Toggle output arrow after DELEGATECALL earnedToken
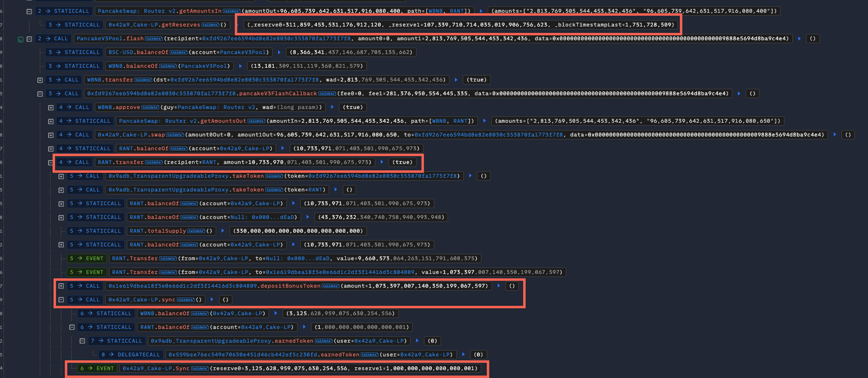Image resolution: width=868 pixels, height=378 pixels. pos(463,354)
